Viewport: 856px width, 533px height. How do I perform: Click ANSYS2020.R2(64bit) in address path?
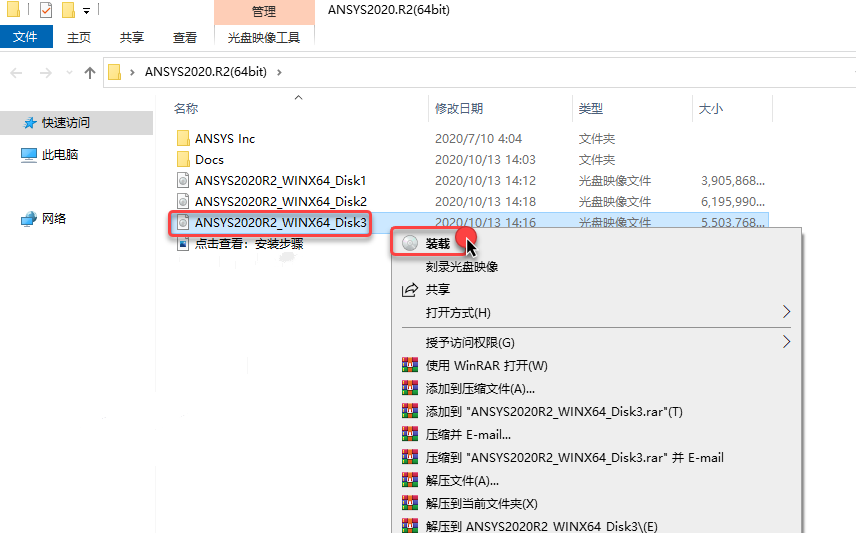click(206, 72)
